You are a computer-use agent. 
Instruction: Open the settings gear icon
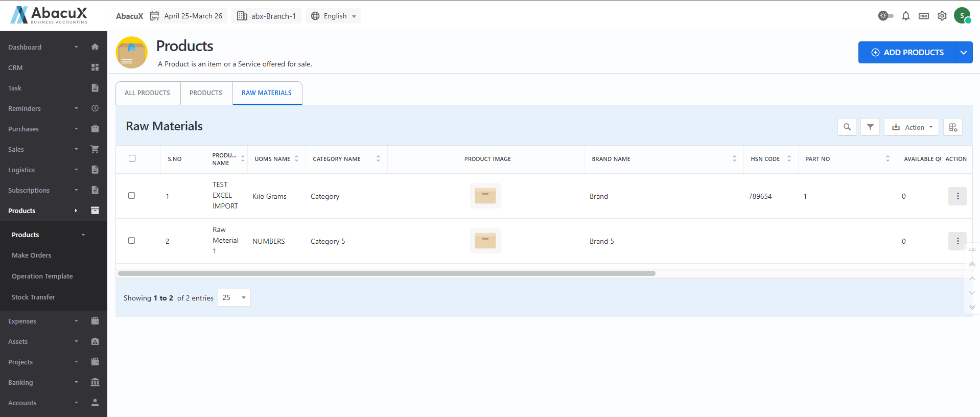[x=942, y=16]
